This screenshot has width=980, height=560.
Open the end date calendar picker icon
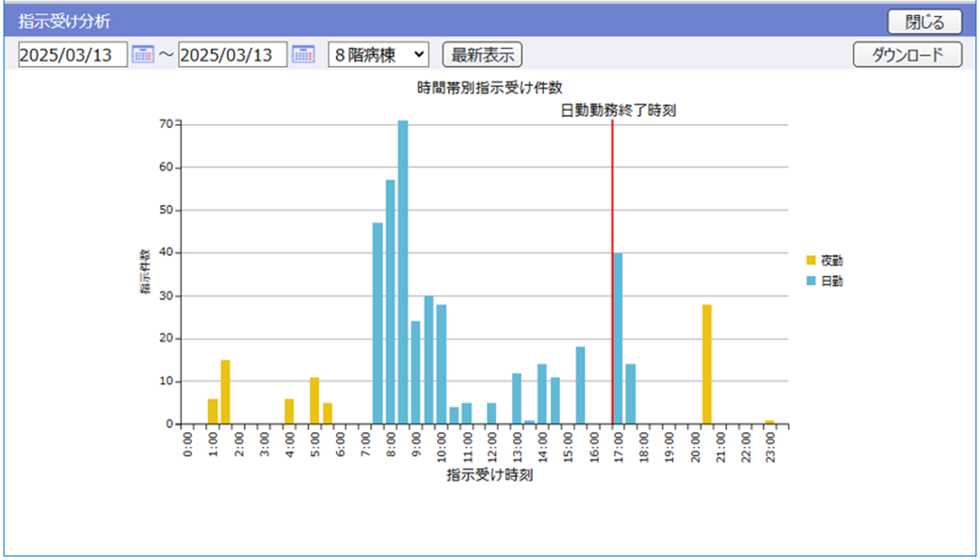pos(303,55)
